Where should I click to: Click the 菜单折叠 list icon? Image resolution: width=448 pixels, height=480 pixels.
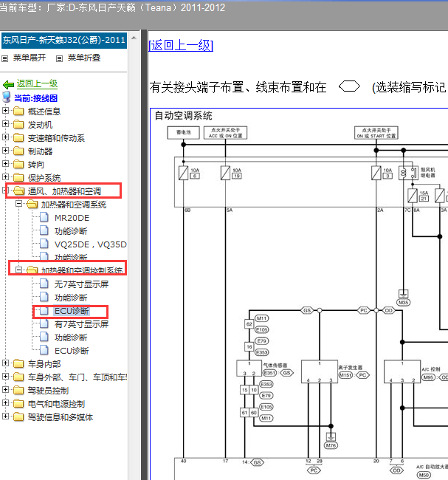(x=59, y=58)
